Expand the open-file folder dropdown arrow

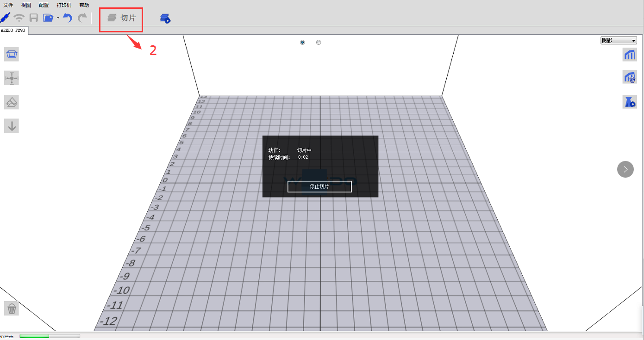pos(58,18)
